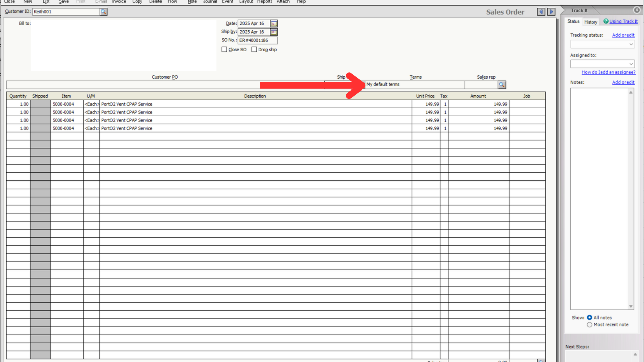Click the Sales rep lookup magnifier
644x362 pixels.
501,85
